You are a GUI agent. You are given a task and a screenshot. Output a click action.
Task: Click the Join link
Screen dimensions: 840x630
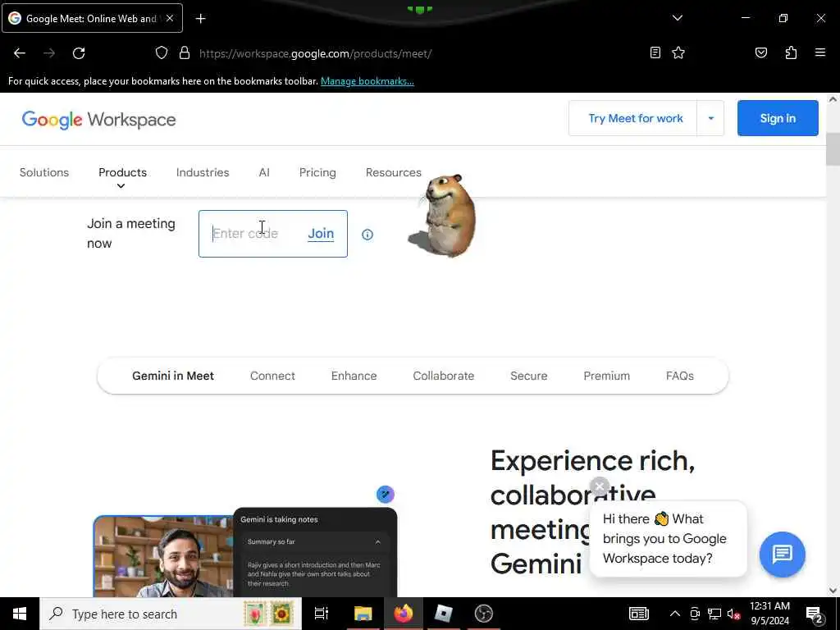point(321,234)
